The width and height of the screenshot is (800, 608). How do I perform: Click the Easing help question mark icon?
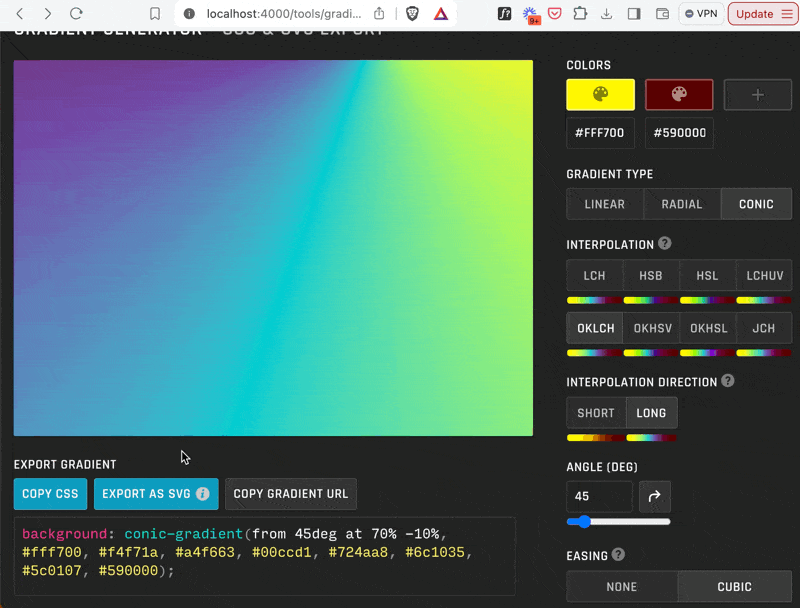click(x=619, y=555)
